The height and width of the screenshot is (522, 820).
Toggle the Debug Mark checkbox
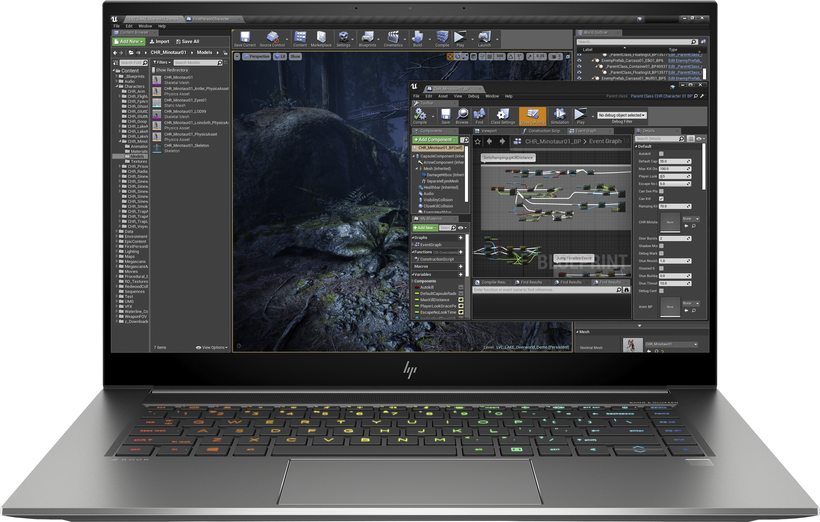pyautogui.click(x=661, y=253)
